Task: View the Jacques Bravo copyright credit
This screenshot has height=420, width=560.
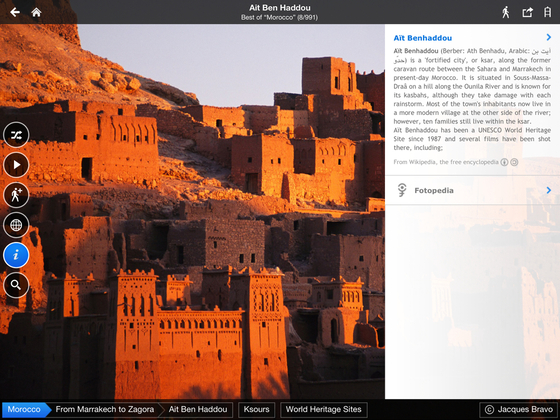Action: pyautogui.click(x=519, y=410)
